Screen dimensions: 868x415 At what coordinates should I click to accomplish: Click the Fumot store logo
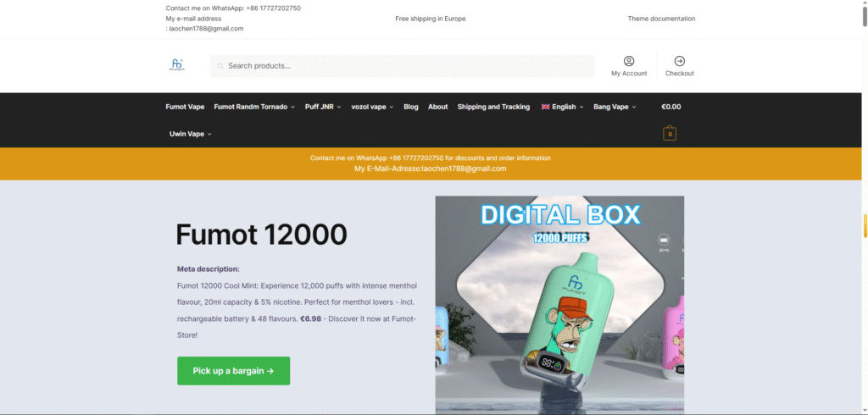pyautogui.click(x=177, y=65)
